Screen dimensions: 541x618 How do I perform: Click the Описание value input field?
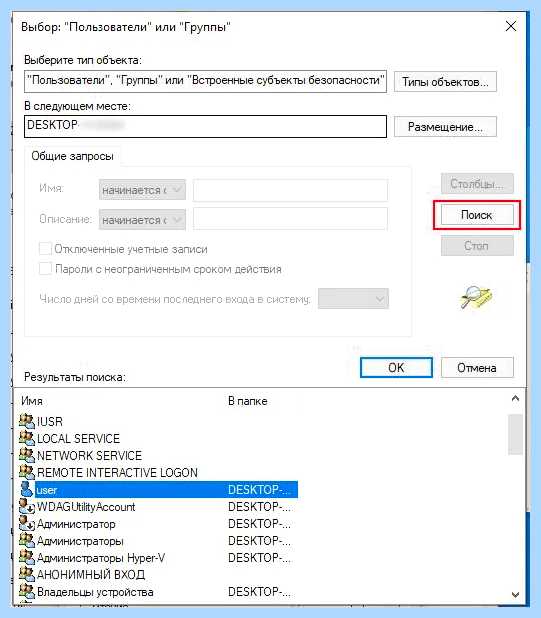[290, 219]
